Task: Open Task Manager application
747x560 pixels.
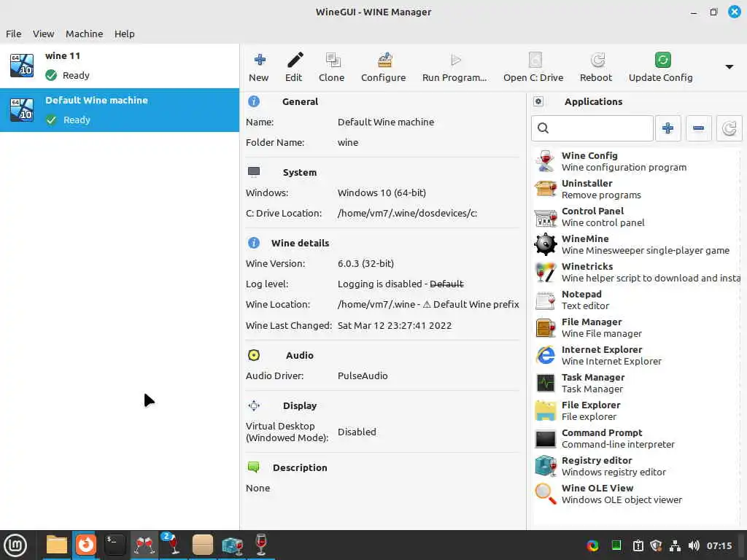Action: point(637,383)
